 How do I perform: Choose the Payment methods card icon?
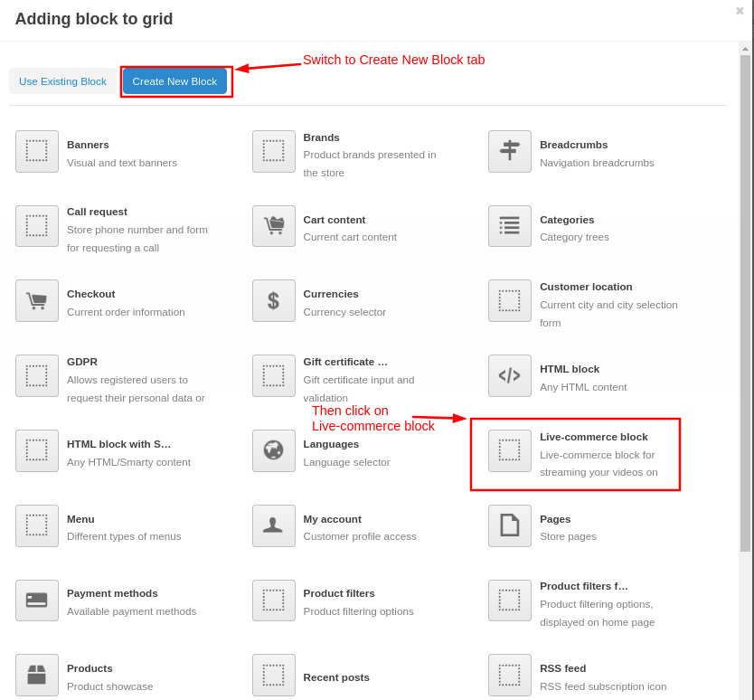37,601
